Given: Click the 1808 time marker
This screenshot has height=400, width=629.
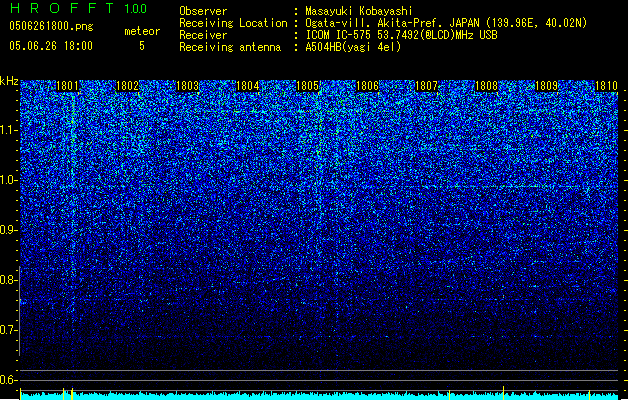Looking at the screenshot, I should (486, 86).
